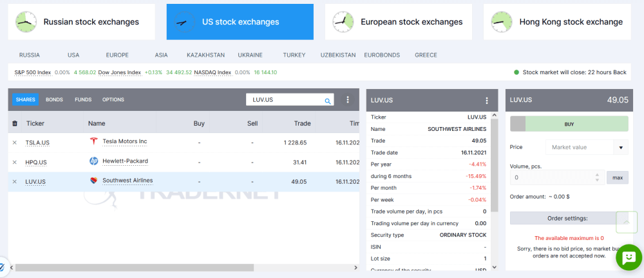Switch to the BONDS tab
The image size is (644, 278).
tap(54, 99)
